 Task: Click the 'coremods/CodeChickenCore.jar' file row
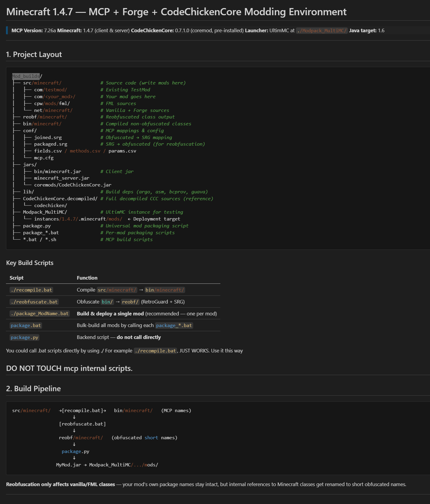point(73,185)
